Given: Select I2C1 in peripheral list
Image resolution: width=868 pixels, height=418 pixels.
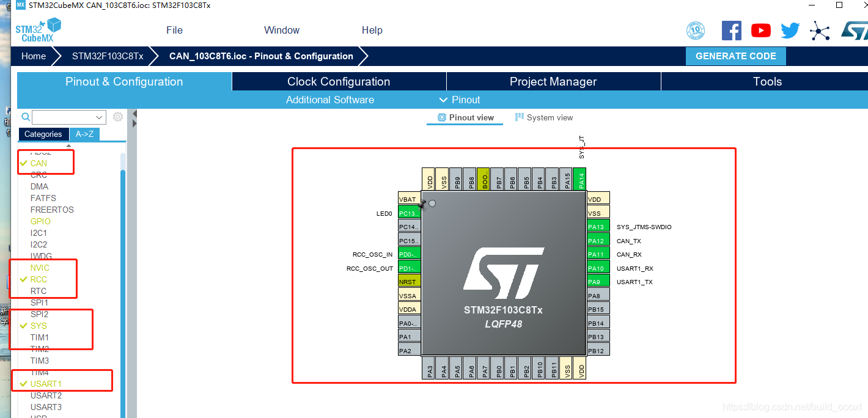Looking at the screenshot, I should 39,233.
